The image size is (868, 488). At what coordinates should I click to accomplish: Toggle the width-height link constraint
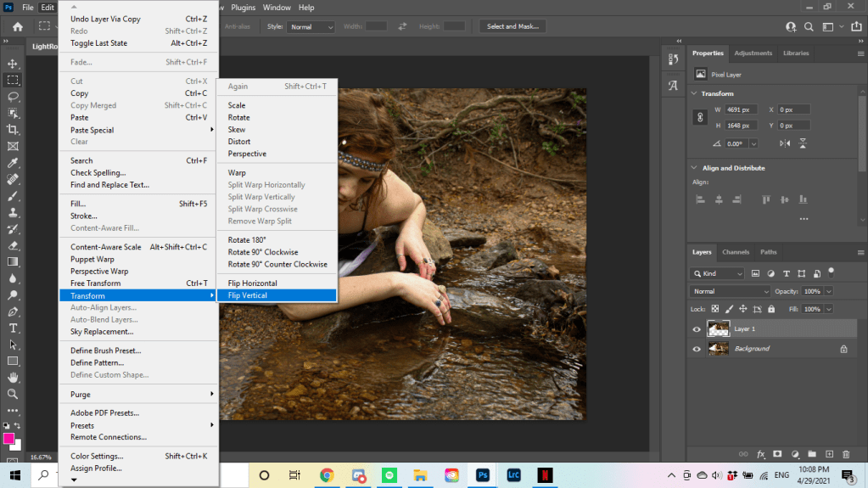point(700,118)
